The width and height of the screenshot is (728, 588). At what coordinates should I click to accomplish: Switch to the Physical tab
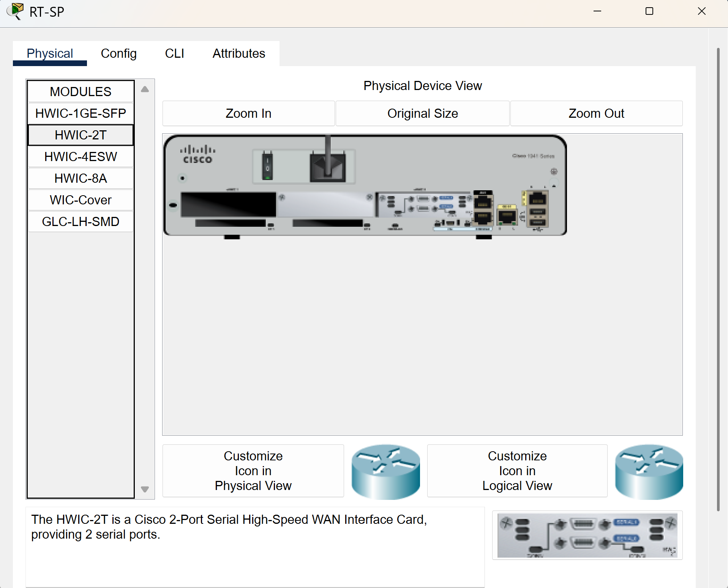point(50,54)
